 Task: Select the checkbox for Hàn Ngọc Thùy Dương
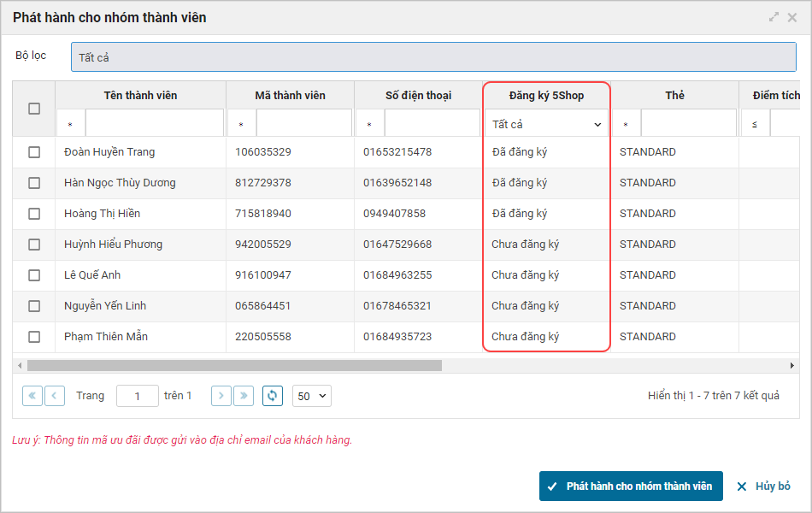tap(34, 183)
